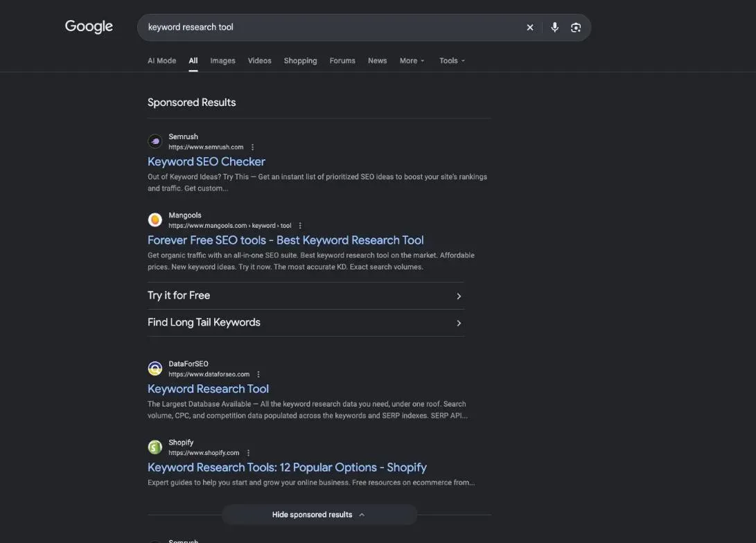Open Shopify Keyword Research Tools 12 Popular Options link

tap(287, 468)
